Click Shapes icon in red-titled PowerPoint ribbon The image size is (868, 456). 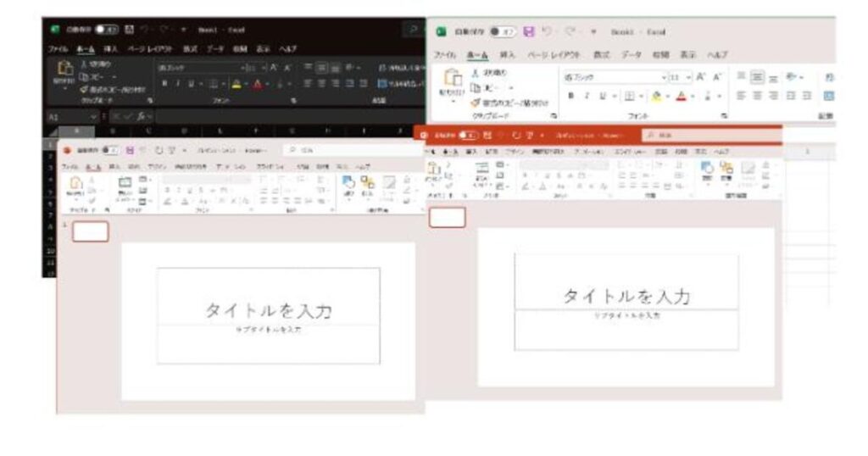point(707,168)
